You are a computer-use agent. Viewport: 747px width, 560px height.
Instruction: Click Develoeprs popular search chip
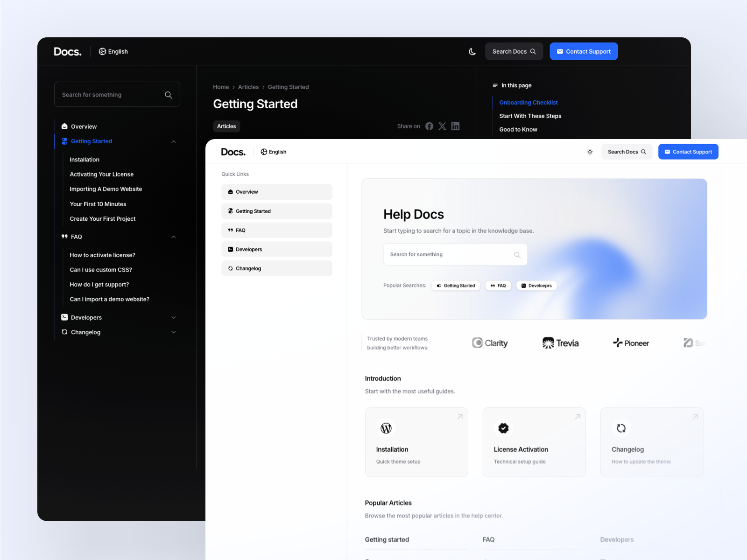536,286
